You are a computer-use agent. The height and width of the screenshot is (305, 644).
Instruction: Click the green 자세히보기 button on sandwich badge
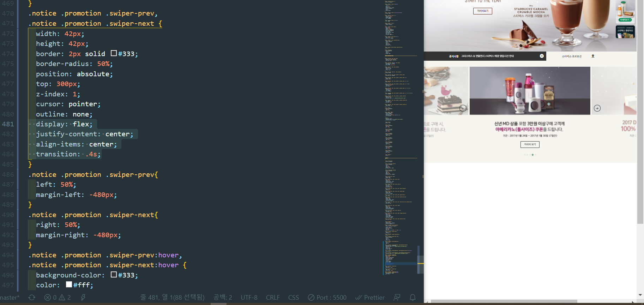pyautogui.click(x=625, y=20)
